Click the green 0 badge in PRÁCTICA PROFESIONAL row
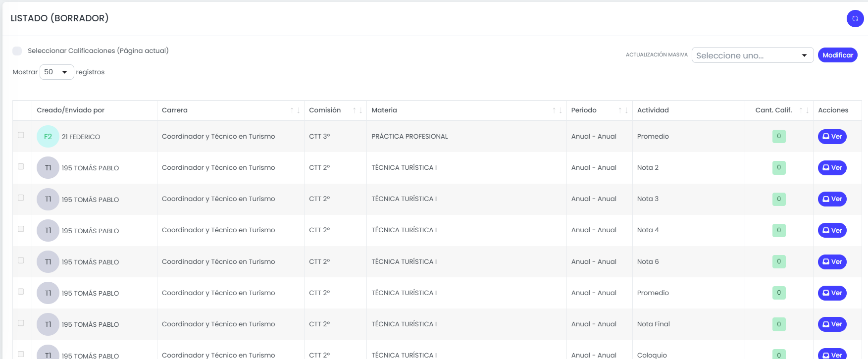Screen dimensions: 868x359 pos(779,136)
